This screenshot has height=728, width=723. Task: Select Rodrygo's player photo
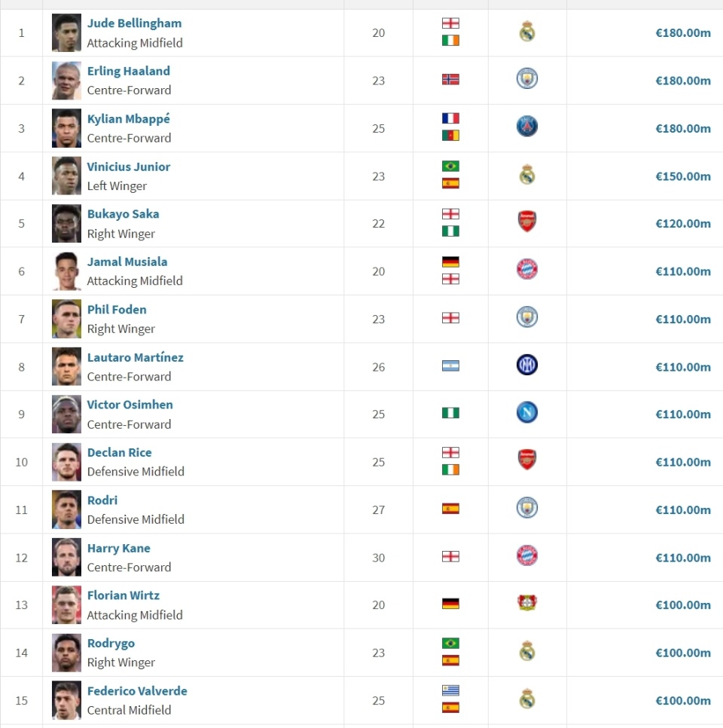coord(66,653)
